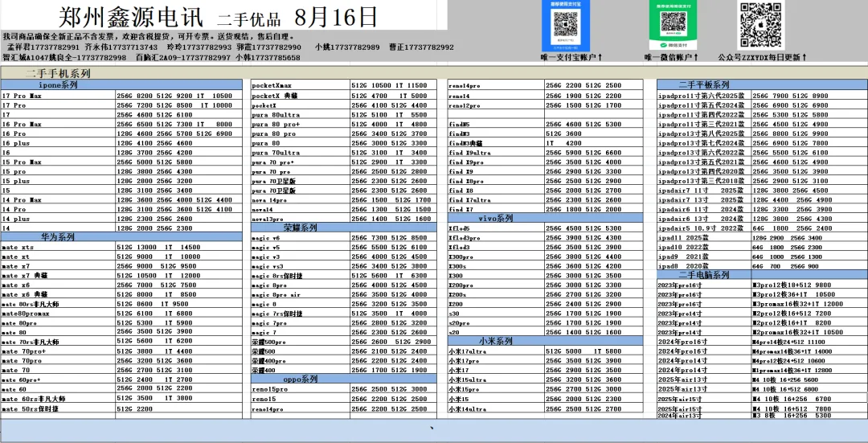Click the 'M1promax16核36+1T 12800' cell
The width and height of the screenshot is (868, 443).
[x=809, y=370]
